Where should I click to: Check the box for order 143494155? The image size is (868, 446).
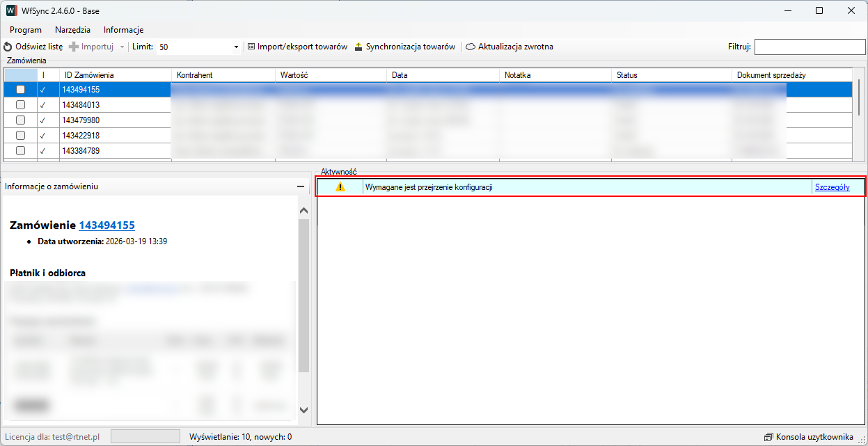tap(21, 90)
